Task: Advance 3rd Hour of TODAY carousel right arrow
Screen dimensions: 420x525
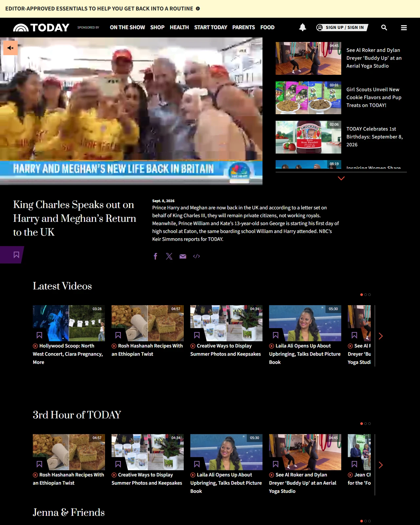Action: coord(381,465)
